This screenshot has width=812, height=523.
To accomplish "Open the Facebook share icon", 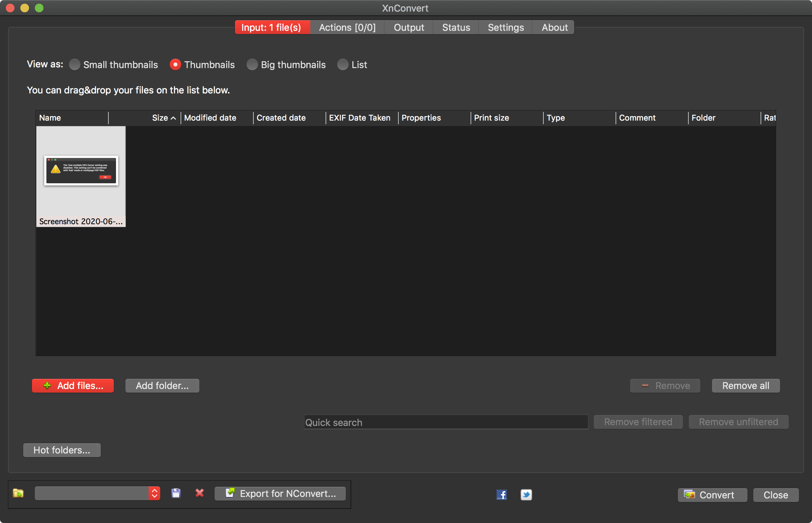I will pos(502,495).
